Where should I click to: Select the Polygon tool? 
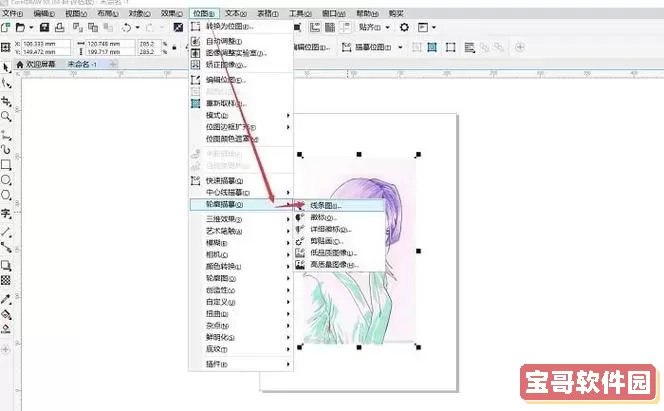6,195
